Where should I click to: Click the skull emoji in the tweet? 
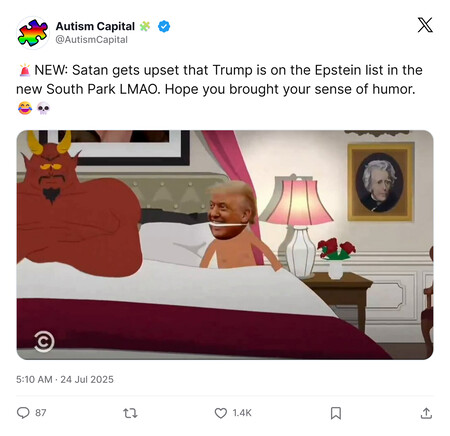43,108
